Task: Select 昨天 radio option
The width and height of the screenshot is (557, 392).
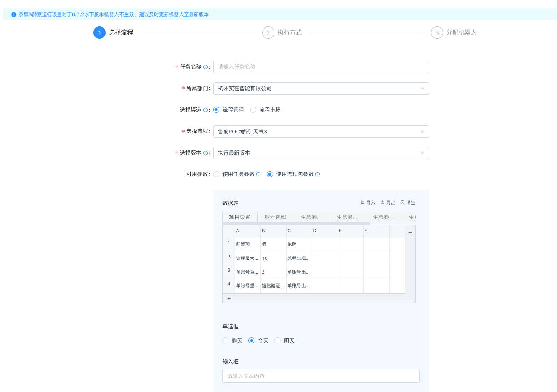Action: [x=225, y=340]
